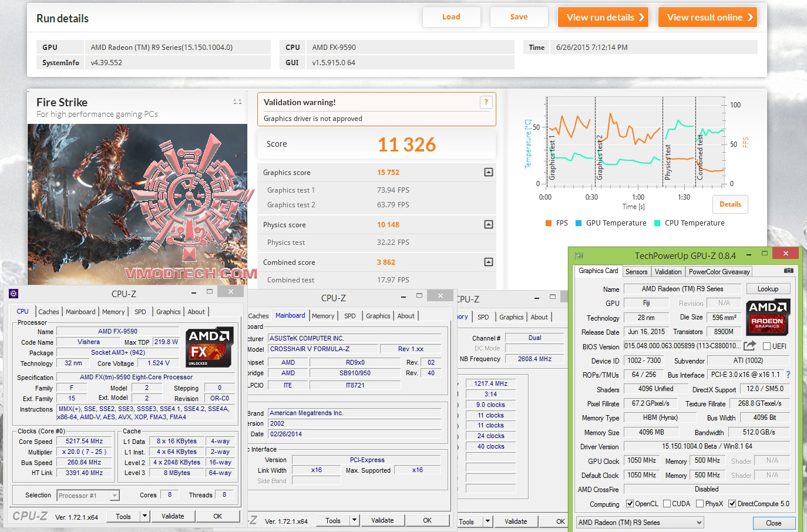Viewport: 807px width, 532px height.
Task: Switch to the Caches tab in leftmost CPU-Z
Action: 49,312
